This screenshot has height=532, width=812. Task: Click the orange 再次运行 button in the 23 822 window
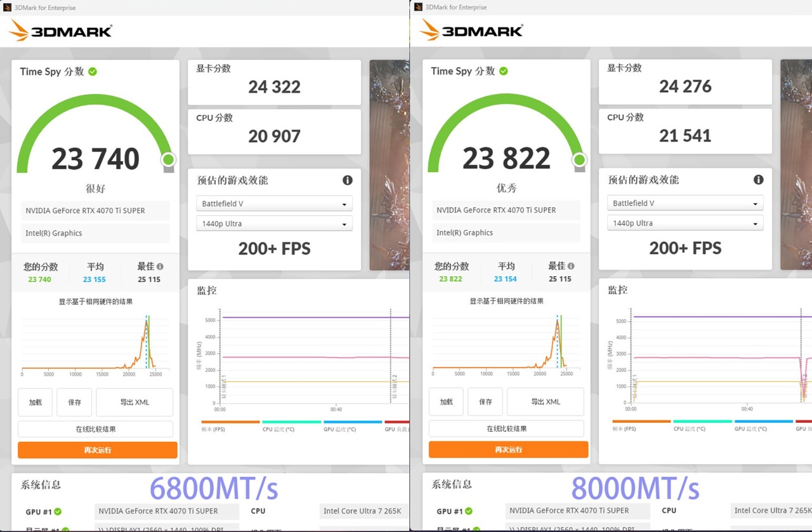coord(509,449)
